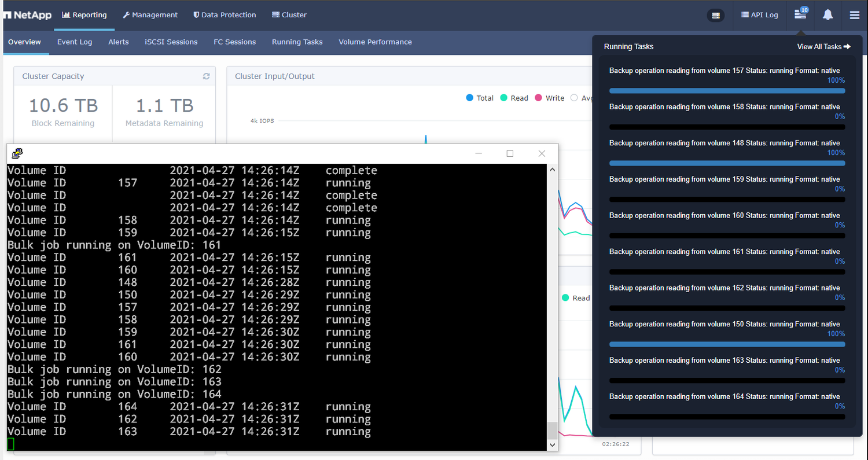This screenshot has width=868, height=460.
Task: Close the terminal window
Action: point(542,153)
